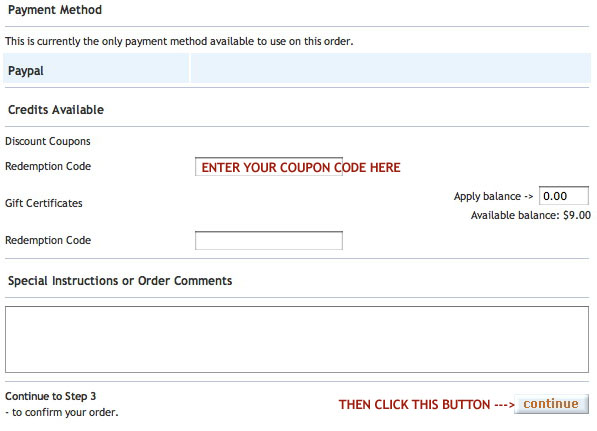Screen dimensions: 597x431
Task: Click the Continue to Step 3 text
Action: (x=51, y=396)
